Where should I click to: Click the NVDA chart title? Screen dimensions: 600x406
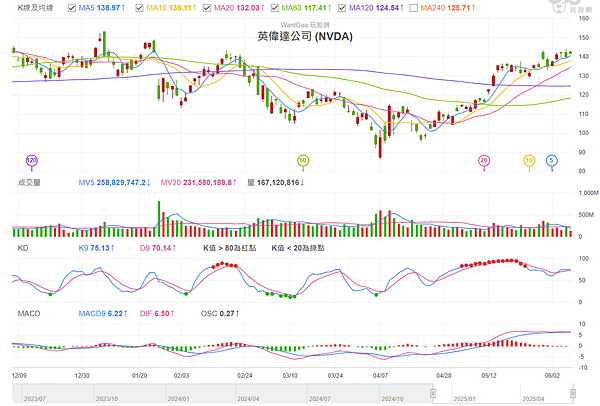(305, 36)
